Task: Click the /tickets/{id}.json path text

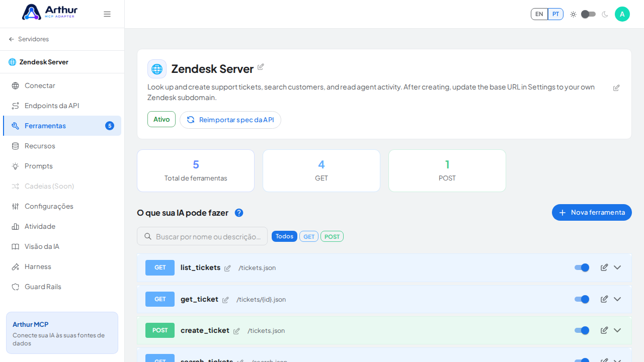Action: point(261,299)
